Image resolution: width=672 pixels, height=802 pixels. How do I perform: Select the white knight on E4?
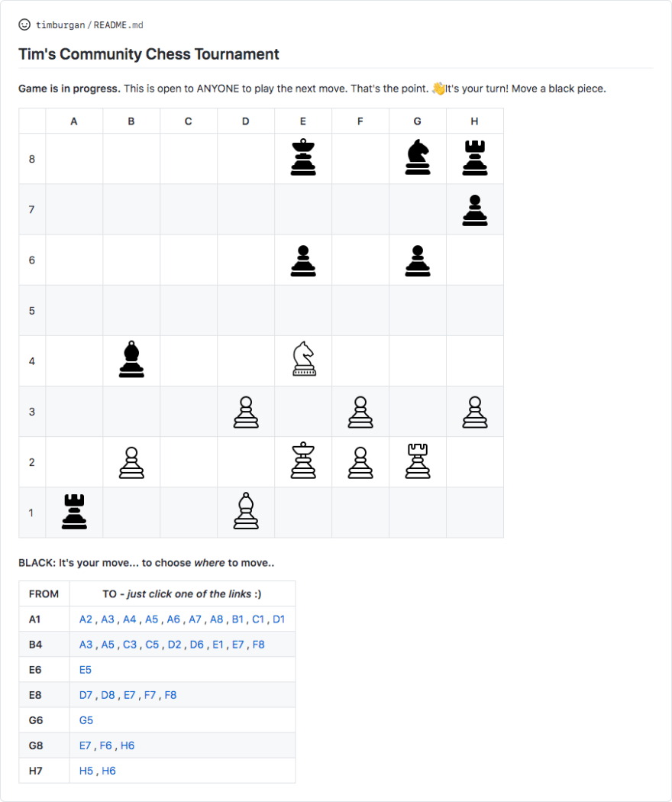(x=303, y=359)
